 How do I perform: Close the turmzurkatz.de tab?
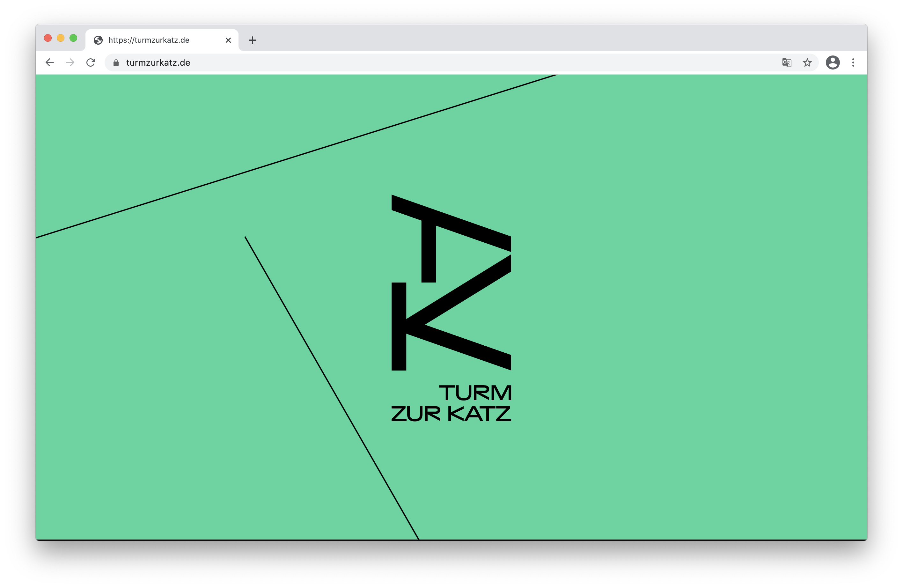click(228, 40)
